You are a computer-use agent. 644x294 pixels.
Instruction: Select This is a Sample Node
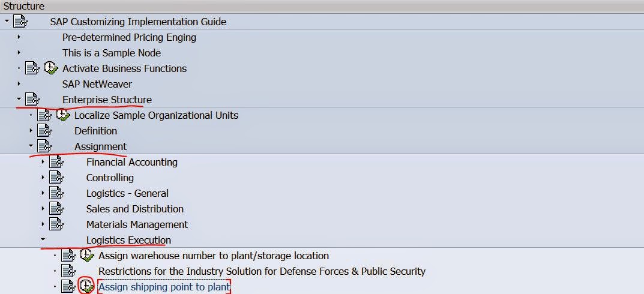pos(112,53)
